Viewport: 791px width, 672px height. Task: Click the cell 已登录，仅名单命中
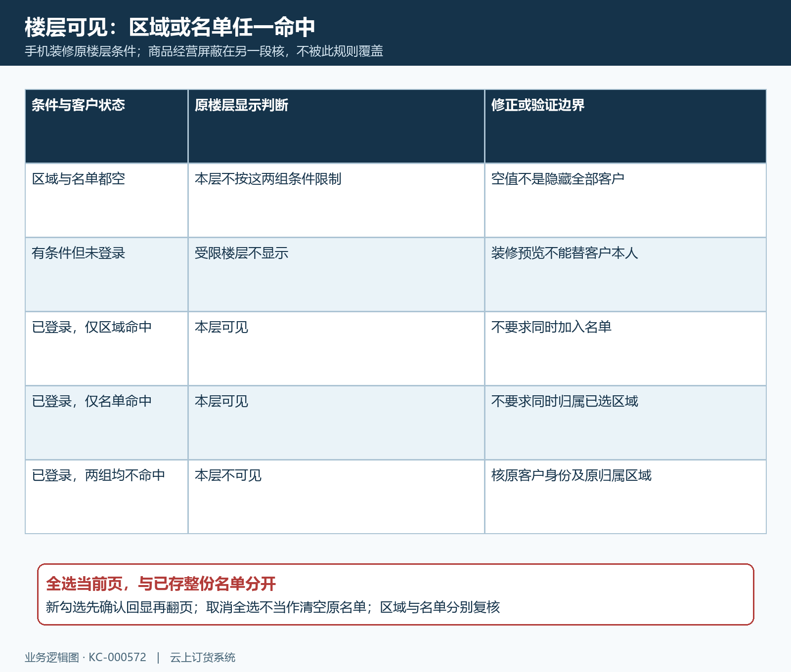pyautogui.click(x=106, y=423)
